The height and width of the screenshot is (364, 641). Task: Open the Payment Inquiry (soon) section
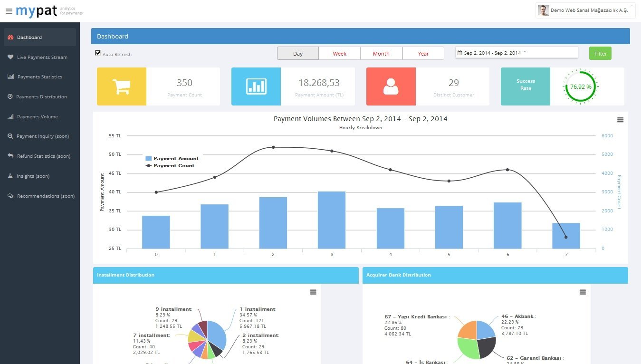(x=43, y=136)
